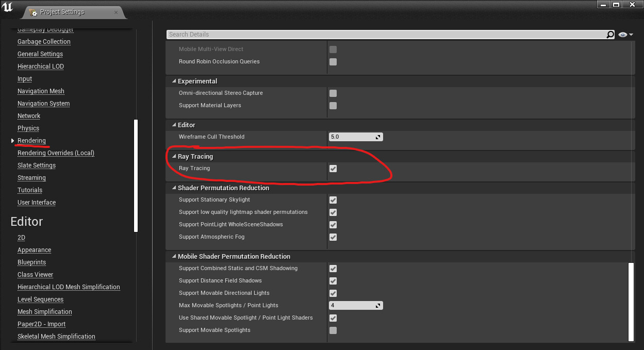This screenshot has height=350, width=644.
Task: Toggle Support PointLight WholeSceneShadows checkbox
Action: (333, 225)
